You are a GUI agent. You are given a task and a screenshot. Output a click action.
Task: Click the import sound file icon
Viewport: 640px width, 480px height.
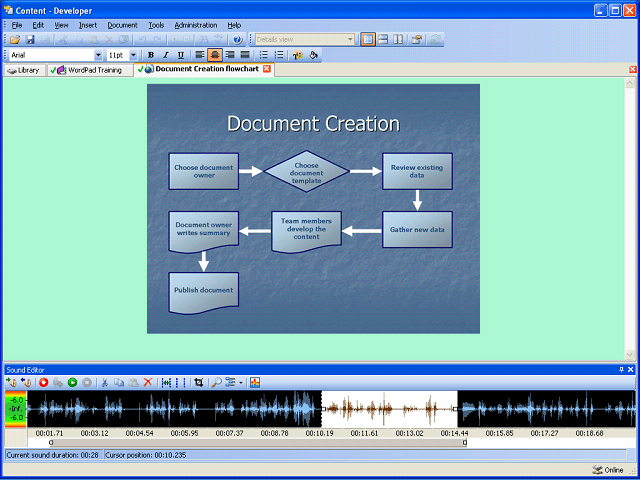pos(11,382)
